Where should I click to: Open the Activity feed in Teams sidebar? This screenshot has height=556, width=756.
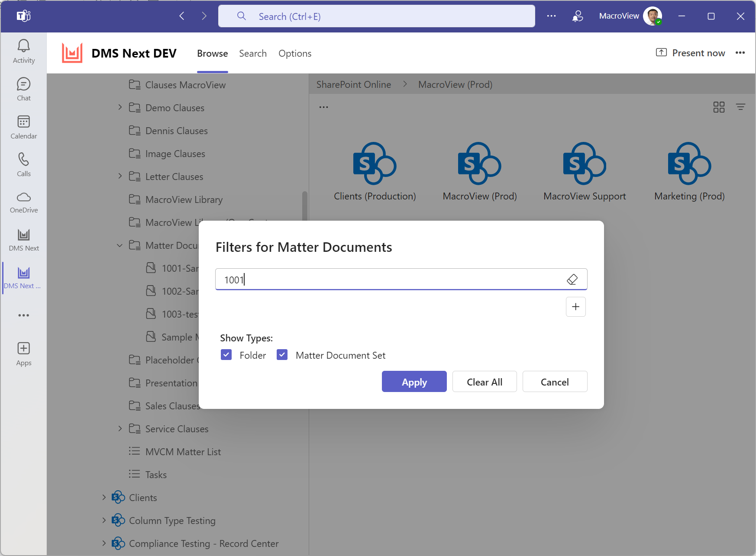23,51
